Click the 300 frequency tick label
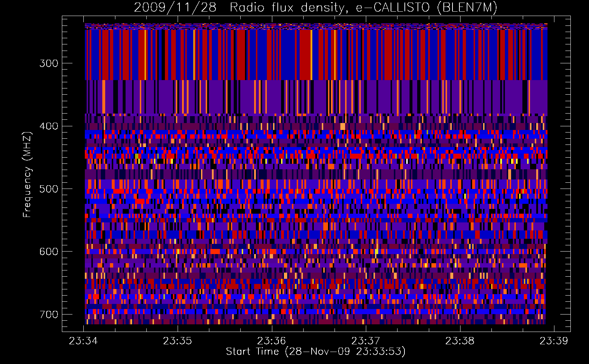Image resolution: width=589 pixels, height=364 pixels. (x=49, y=63)
